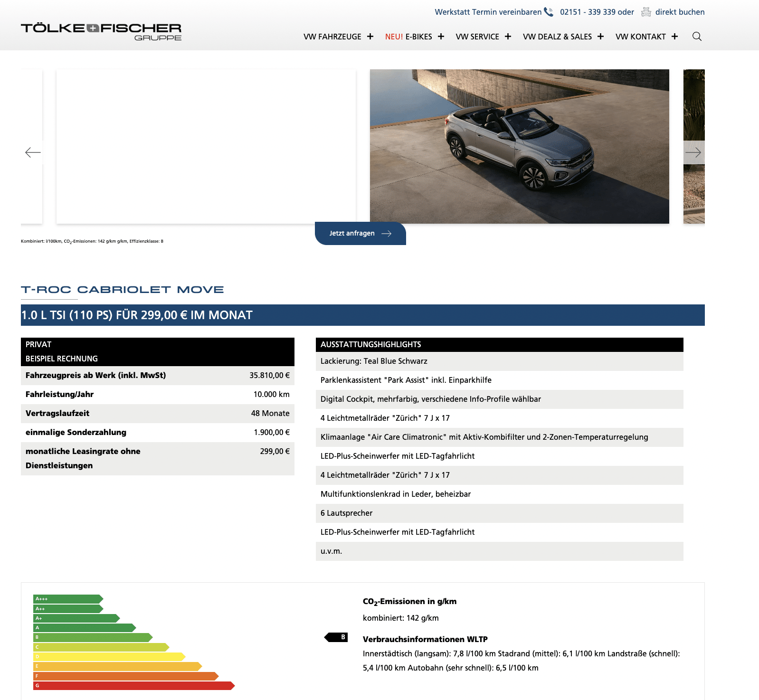The height and width of the screenshot is (700, 759).
Task: Advance carousel with right arrow
Action: pyautogui.click(x=693, y=152)
